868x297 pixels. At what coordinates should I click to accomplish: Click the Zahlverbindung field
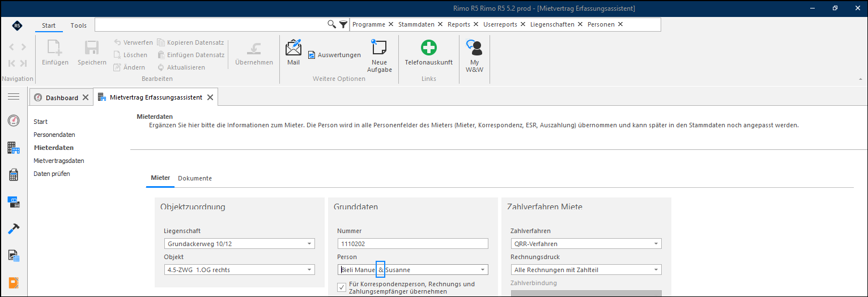click(x=586, y=294)
